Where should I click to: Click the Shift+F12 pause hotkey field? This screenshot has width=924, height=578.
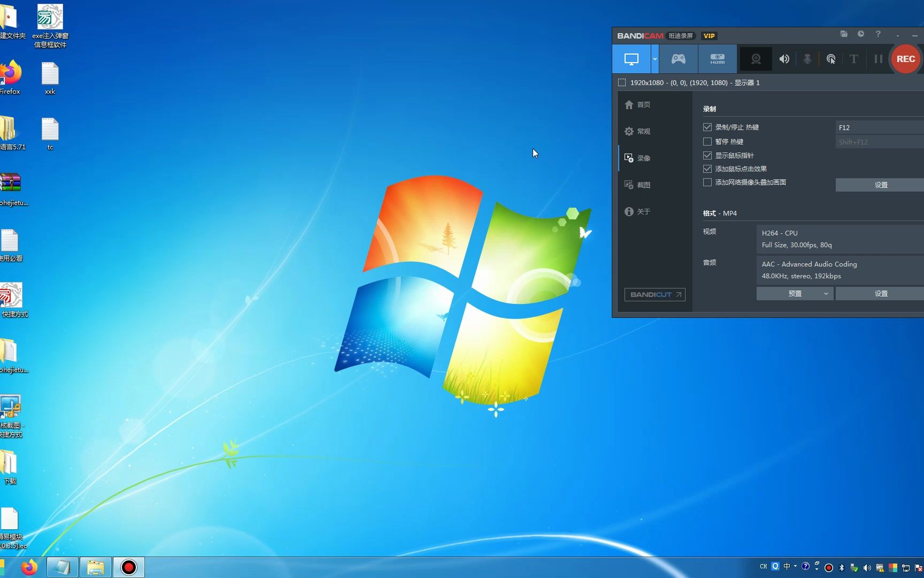point(880,142)
